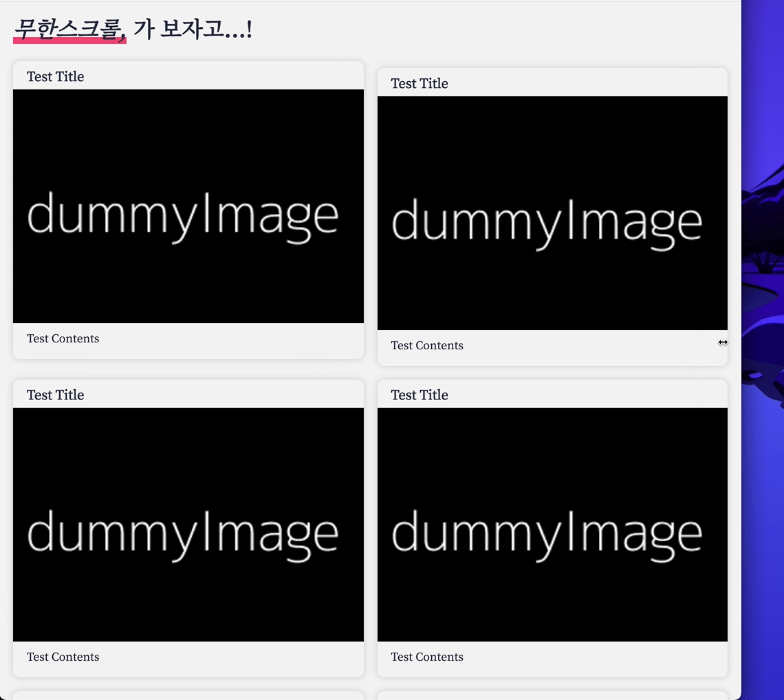Open the top-right card's dummyImage thumbnail
The image size is (784, 700).
pos(552,213)
